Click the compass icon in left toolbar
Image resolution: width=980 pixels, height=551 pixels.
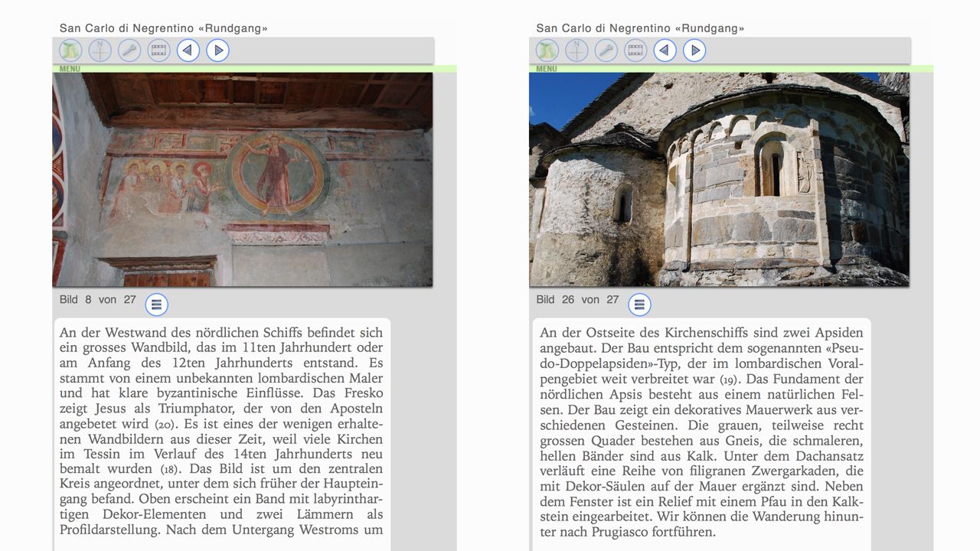pyautogui.click(x=100, y=51)
